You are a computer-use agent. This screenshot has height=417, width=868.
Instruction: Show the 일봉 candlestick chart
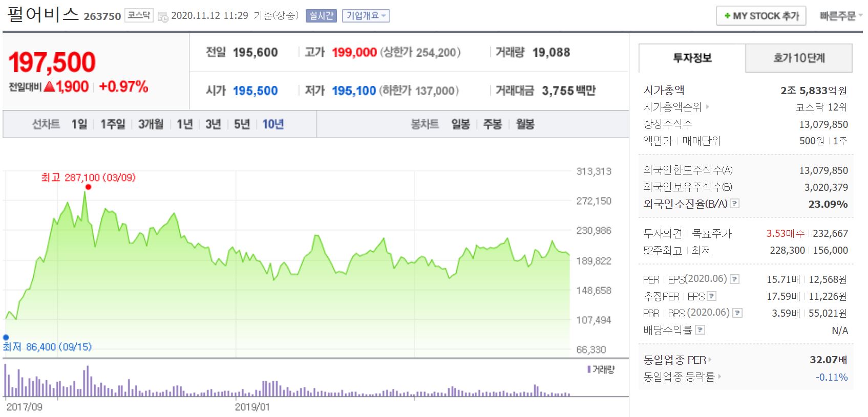click(x=460, y=124)
